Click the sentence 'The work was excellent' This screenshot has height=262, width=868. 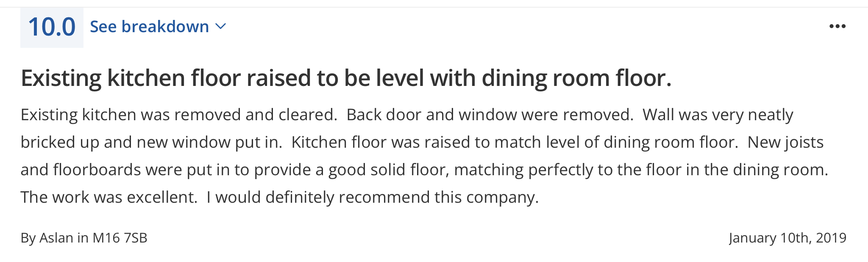click(x=109, y=197)
